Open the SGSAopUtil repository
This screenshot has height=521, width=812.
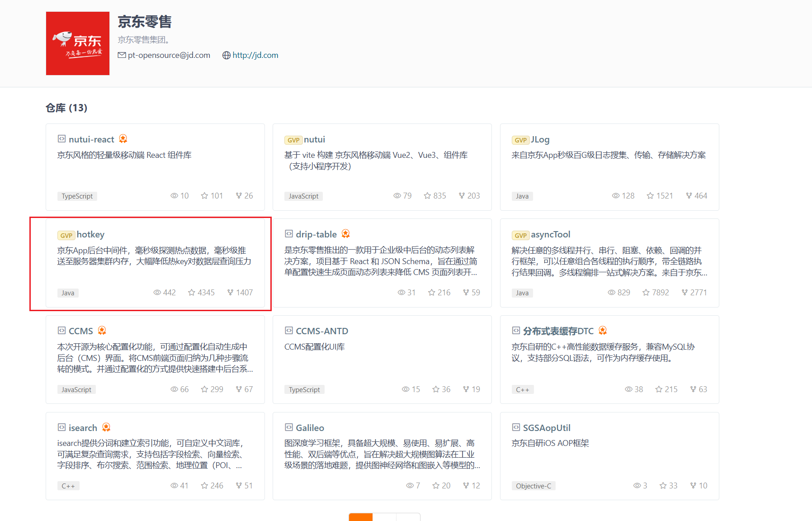547,428
